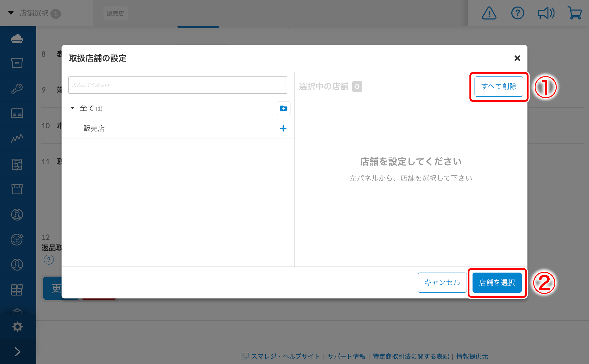Focus the store search input field
The height and width of the screenshot is (364, 589).
click(178, 85)
